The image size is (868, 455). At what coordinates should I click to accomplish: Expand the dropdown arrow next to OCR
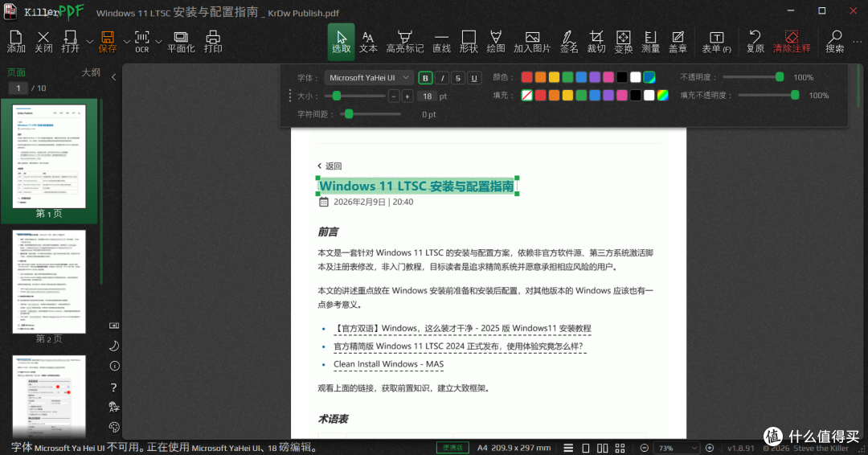(158, 42)
